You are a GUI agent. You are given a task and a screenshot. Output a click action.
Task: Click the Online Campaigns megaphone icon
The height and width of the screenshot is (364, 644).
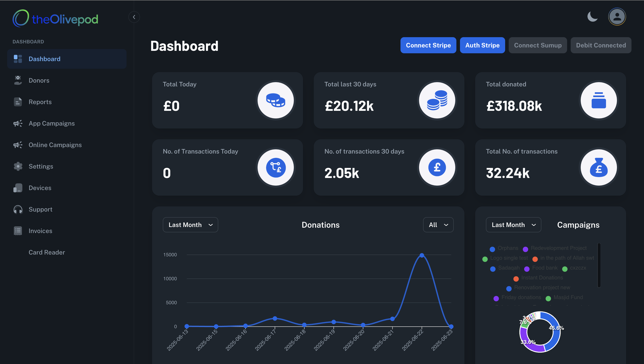pyautogui.click(x=18, y=145)
